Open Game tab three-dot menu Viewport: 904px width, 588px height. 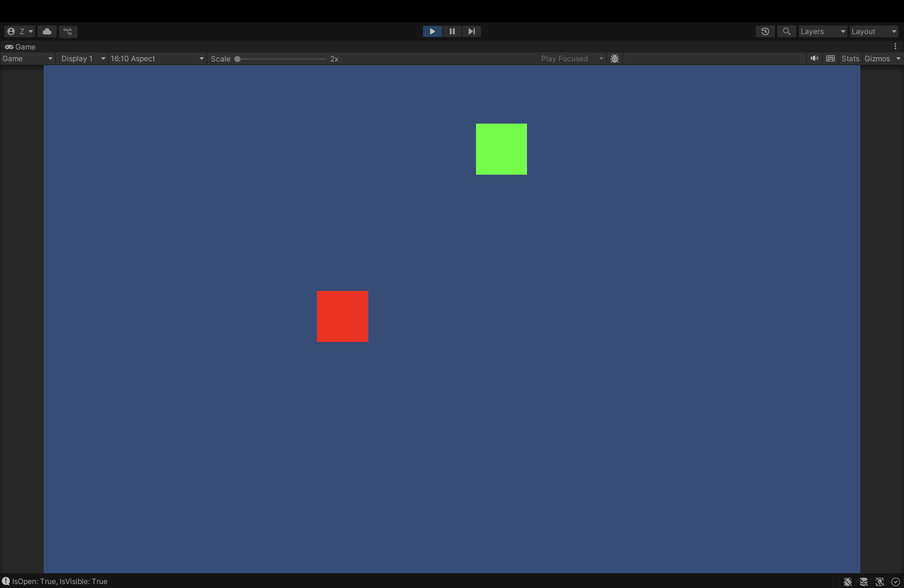[895, 46]
